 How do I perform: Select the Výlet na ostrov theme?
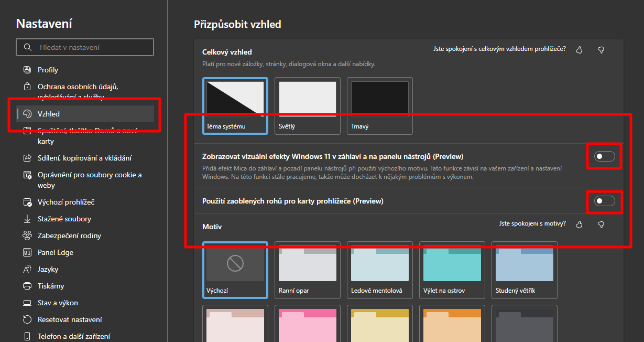(452, 270)
